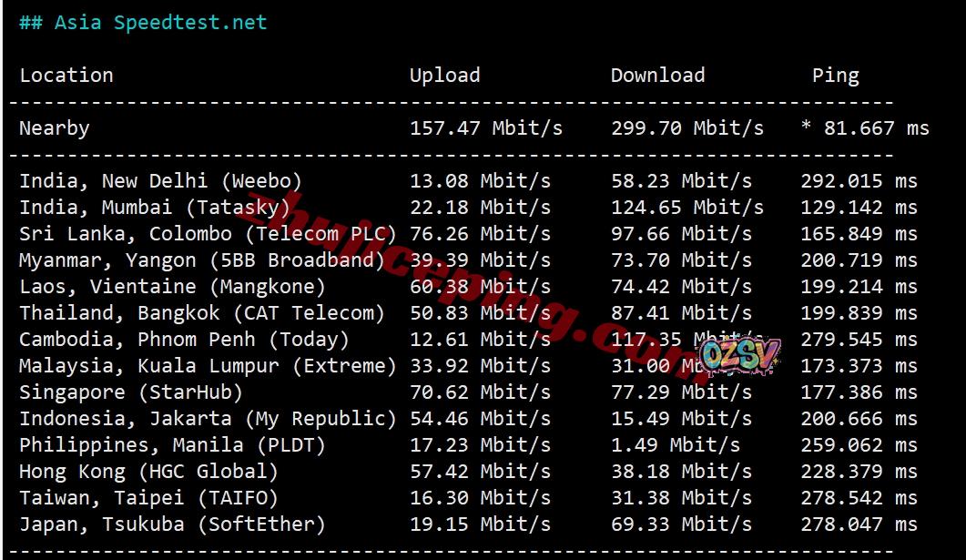Click the asterisk before 81.667 ms
Screen dimensions: 966x560
pos(806,127)
